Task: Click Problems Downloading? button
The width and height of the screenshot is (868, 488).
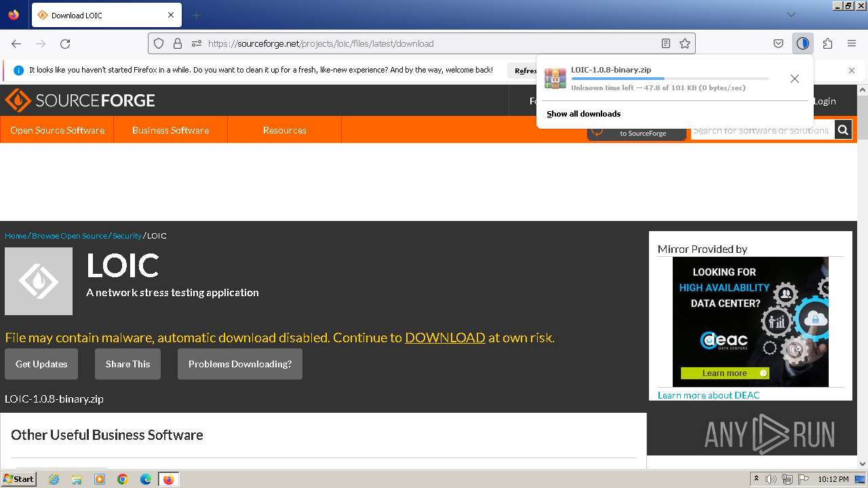Action: tap(240, 364)
